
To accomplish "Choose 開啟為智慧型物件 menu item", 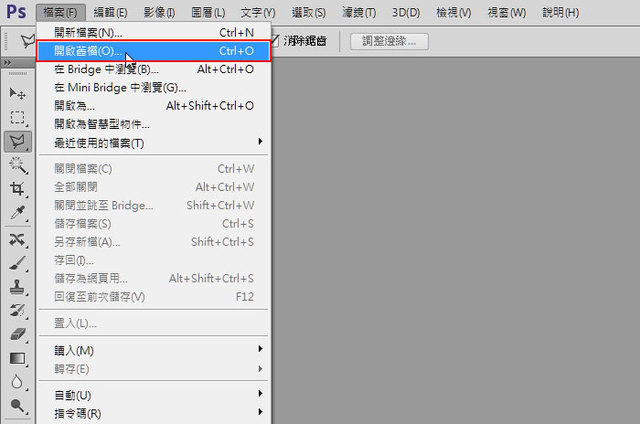I will coord(153,124).
